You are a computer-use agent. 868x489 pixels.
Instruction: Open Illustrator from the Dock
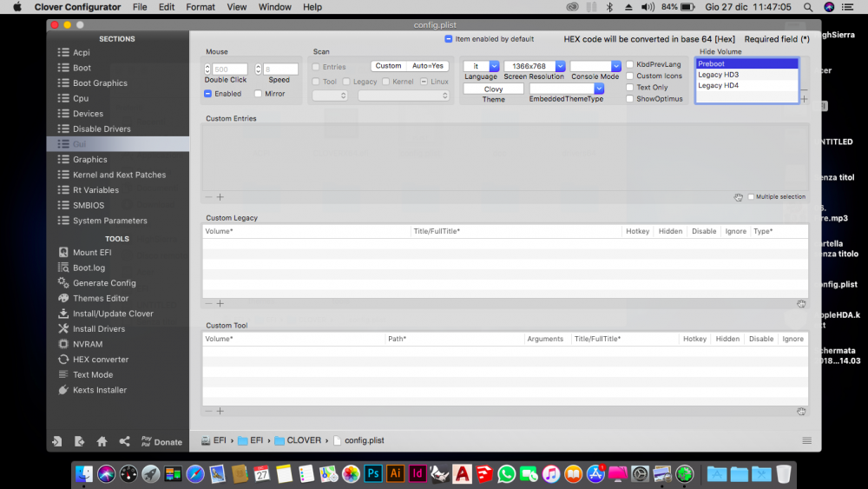[395, 474]
